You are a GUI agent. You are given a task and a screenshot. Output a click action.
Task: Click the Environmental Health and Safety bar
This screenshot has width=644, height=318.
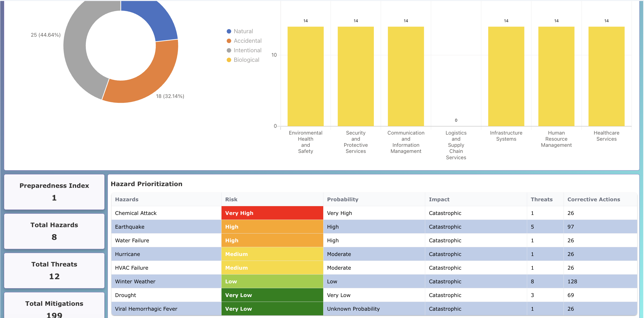[x=305, y=76]
